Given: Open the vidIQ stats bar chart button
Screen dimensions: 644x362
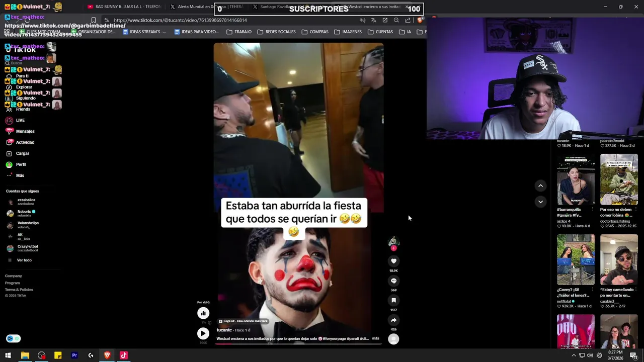Looking at the screenshot, I should click(203, 313).
